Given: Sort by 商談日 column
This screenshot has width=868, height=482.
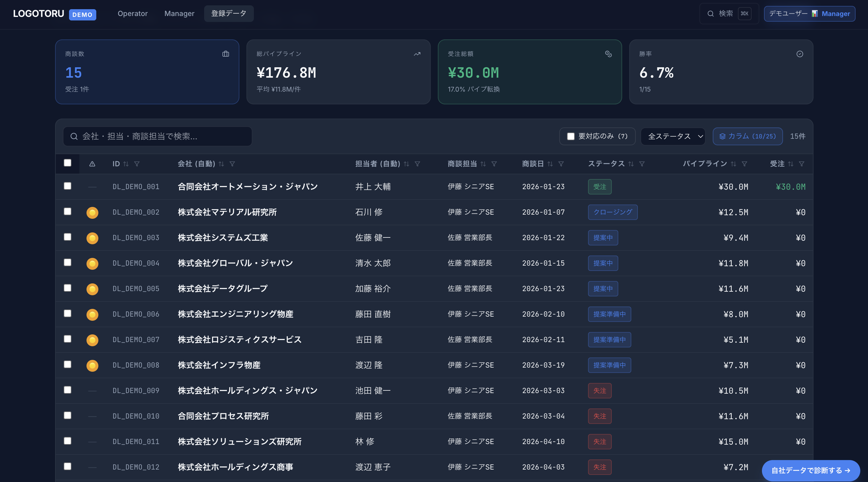Looking at the screenshot, I should point(550,164).
